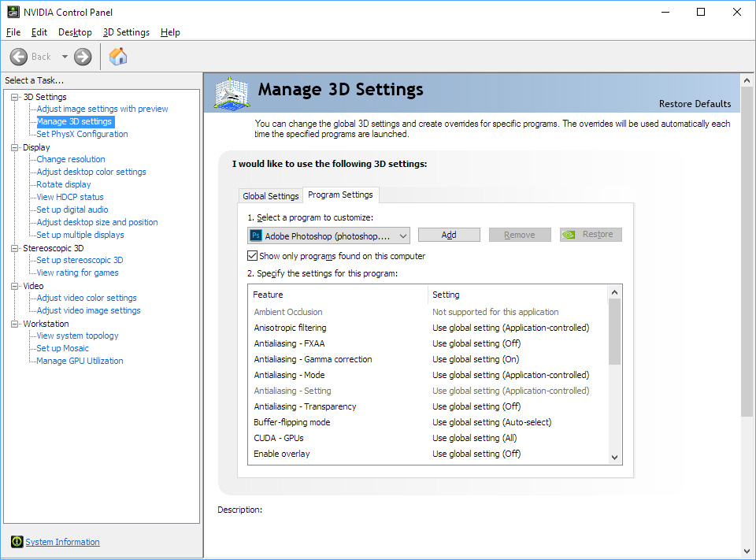Click Restore Defaults link

click(x=695, y=104)
